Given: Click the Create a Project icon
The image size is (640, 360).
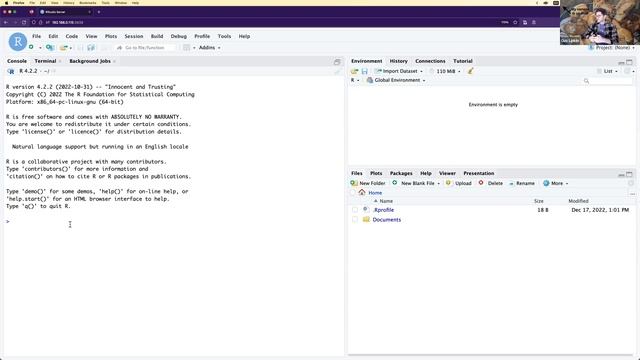Looking at the screenshot, I should [50, 48].
